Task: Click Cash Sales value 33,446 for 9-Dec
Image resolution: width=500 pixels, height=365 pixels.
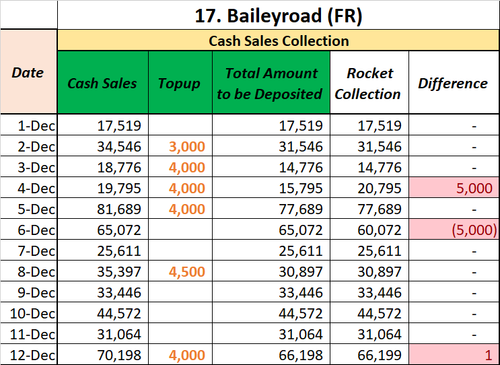Action: (103, 292)
